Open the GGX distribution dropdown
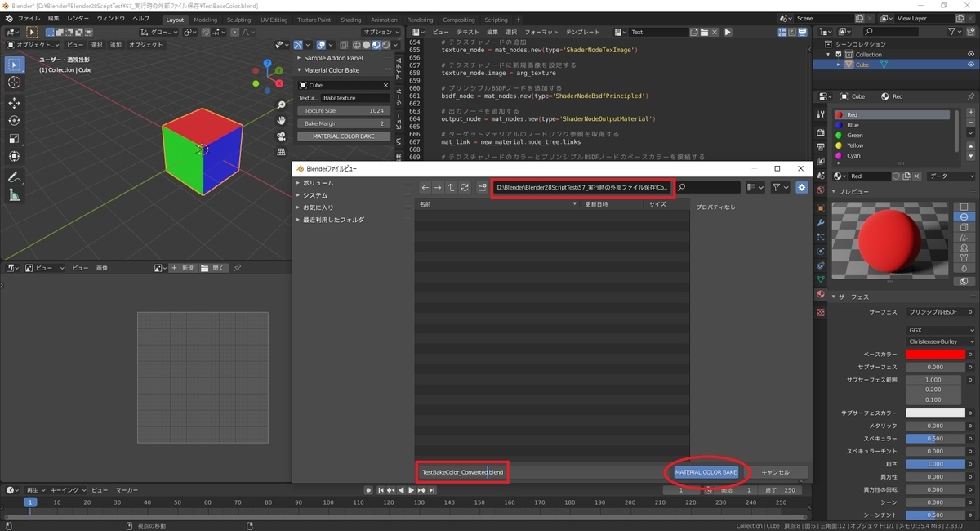980x531 pixels. click(x=941, y=330)
